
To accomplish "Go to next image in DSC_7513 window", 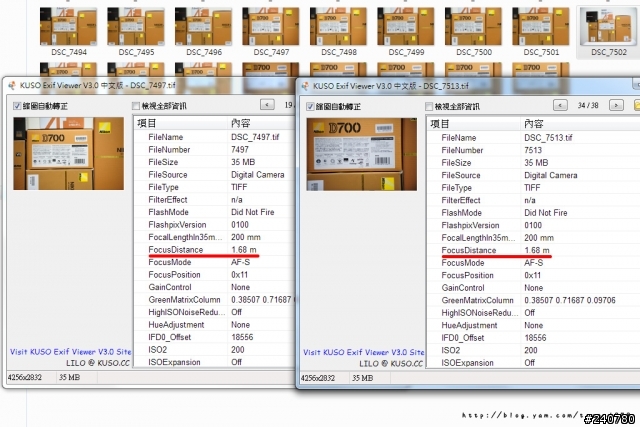I will pyautogui.click(x=616, y=105).
